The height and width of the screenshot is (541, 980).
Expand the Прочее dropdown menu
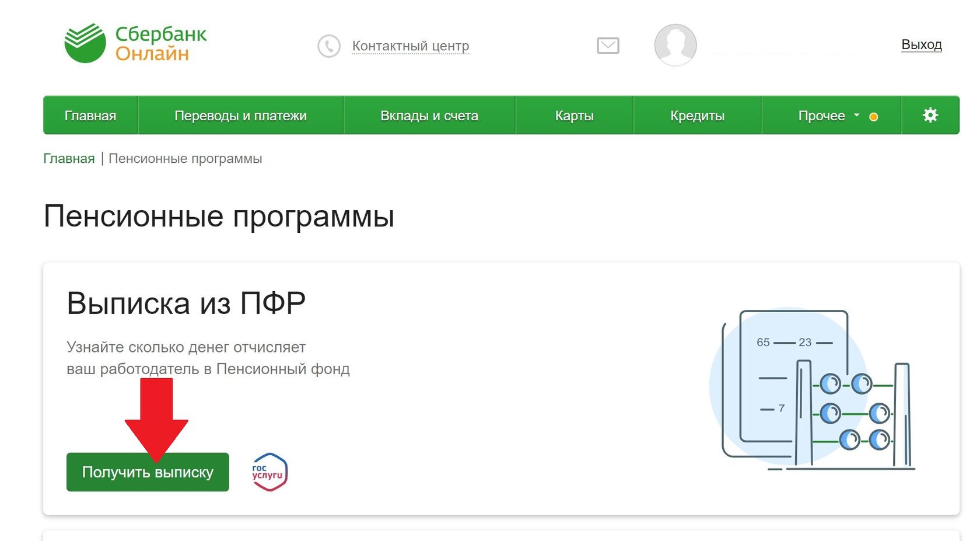(x=831, y=116)
